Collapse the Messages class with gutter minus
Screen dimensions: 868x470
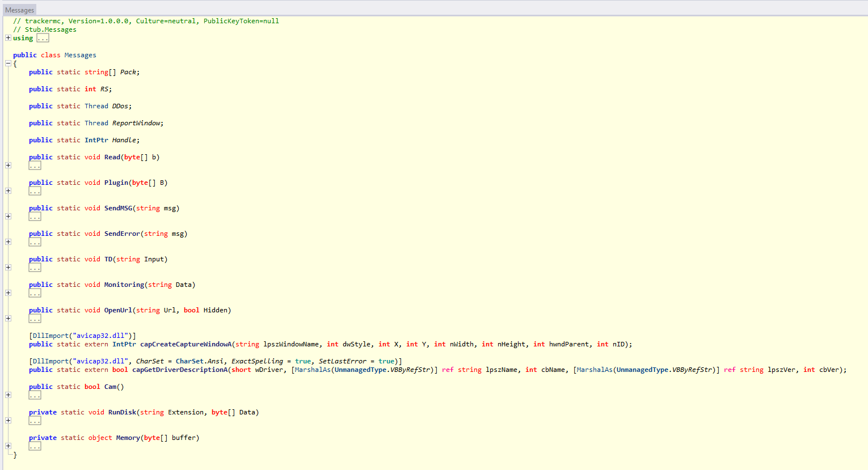pyautogui.click(x=8, y=63)
